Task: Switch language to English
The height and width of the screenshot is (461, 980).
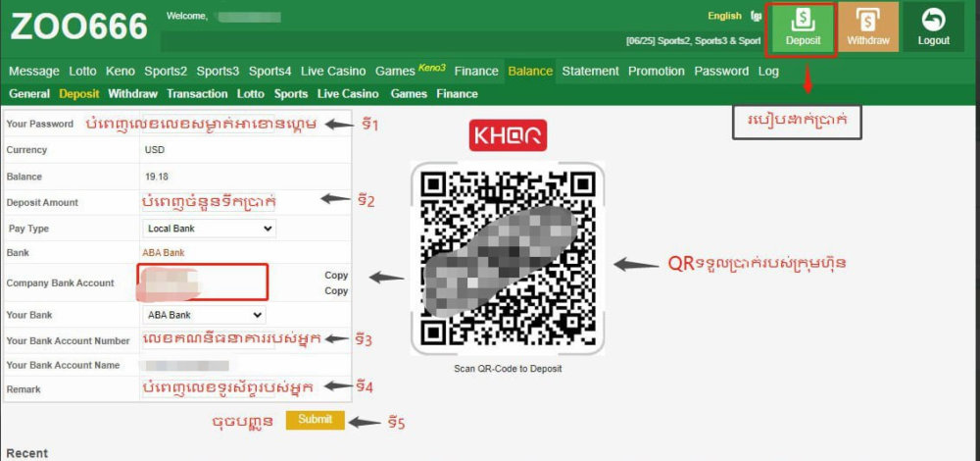Action: click(x=724, y=16)
